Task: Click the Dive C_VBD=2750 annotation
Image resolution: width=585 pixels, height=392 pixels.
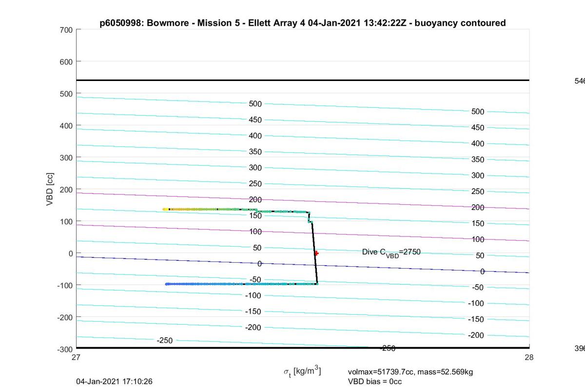Action: (391, 252)
